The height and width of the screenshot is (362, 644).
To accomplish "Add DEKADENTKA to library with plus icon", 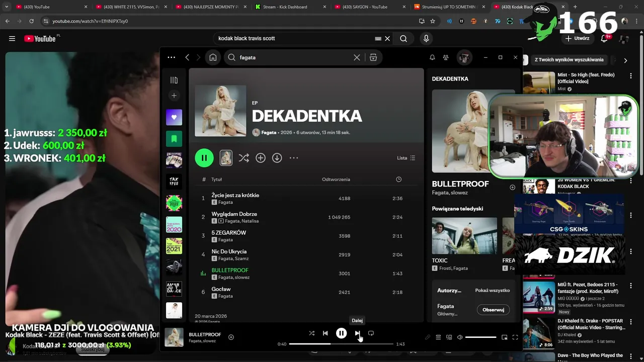I will [261, 158].
